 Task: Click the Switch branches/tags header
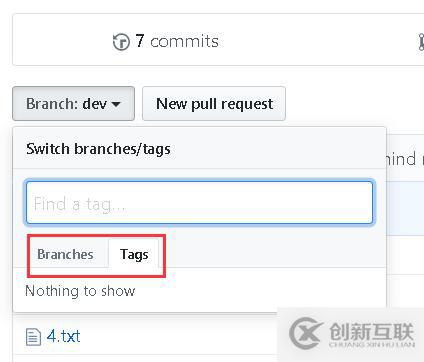click(98, 149)
